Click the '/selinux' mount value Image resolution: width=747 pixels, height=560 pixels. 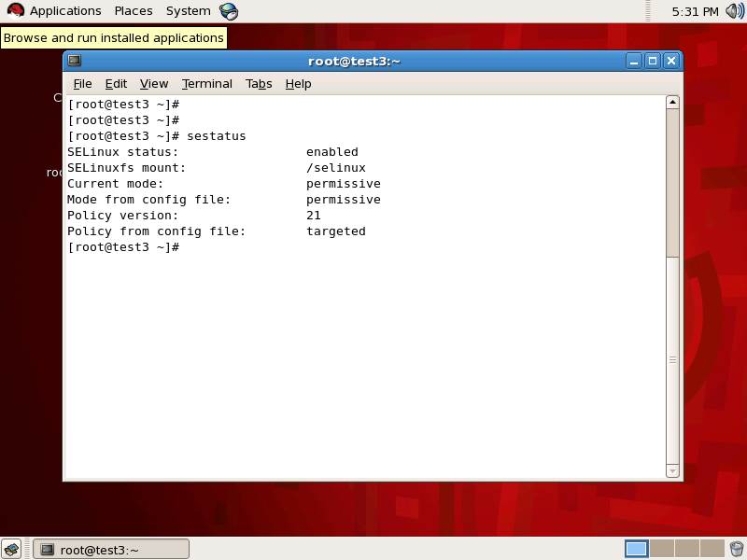(336, 168)
